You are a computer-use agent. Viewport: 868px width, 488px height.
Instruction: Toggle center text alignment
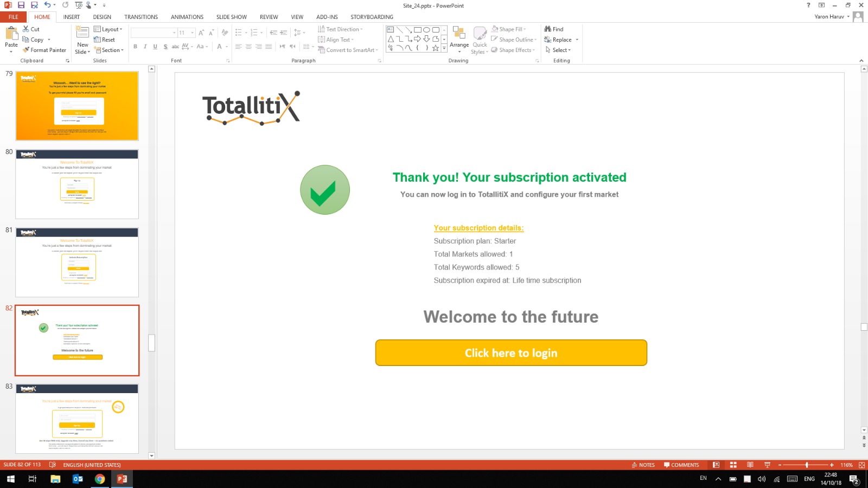(x=248, y=47)
